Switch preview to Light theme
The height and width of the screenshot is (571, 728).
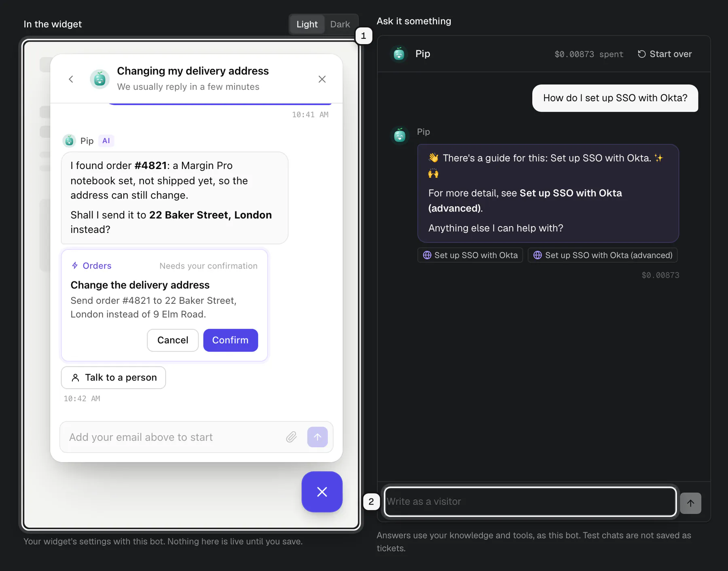pyautogui.click(x=307, y=24)
